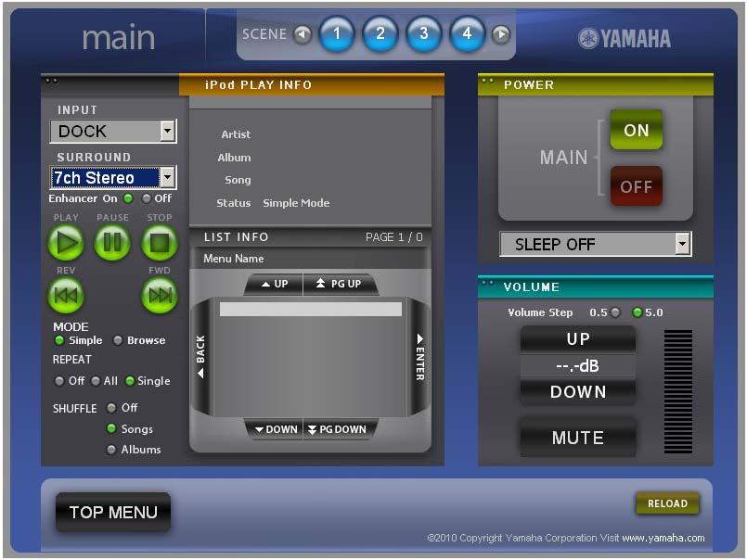Go BACK in the list menu
Image resolution: width=747 pixels, height=560 pixels.
point(201,357)
